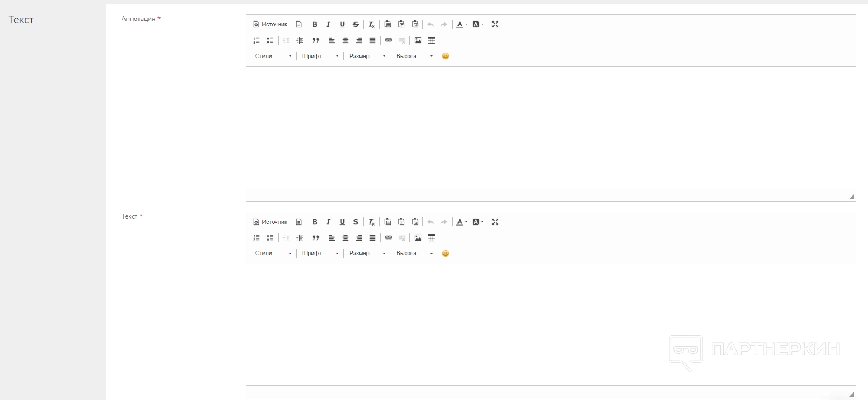
Task: Remove formatting in the Аннотация editor
Action: tap(372, 24)
